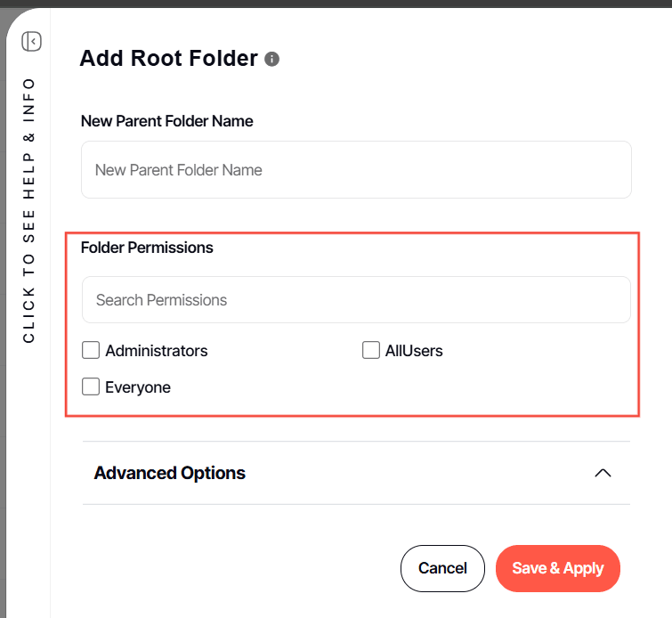Click the 'Advanced Options' header text

tap(170, 473)
